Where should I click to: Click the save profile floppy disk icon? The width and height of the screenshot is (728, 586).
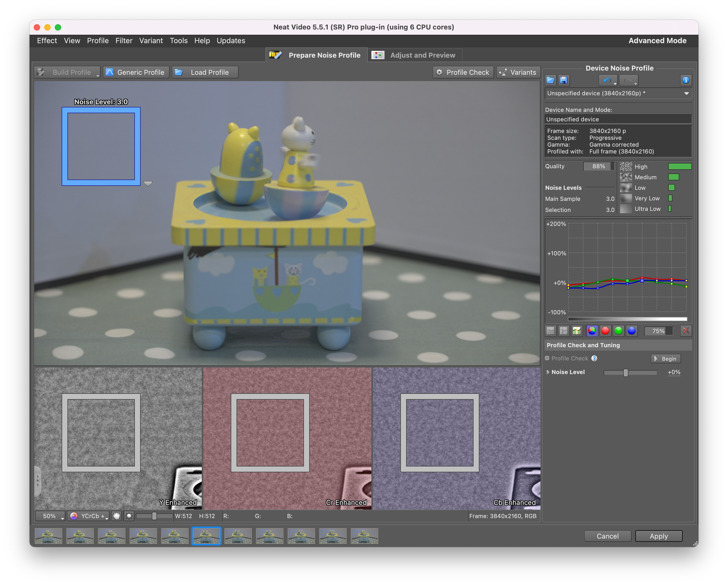(x=564, y=80)
